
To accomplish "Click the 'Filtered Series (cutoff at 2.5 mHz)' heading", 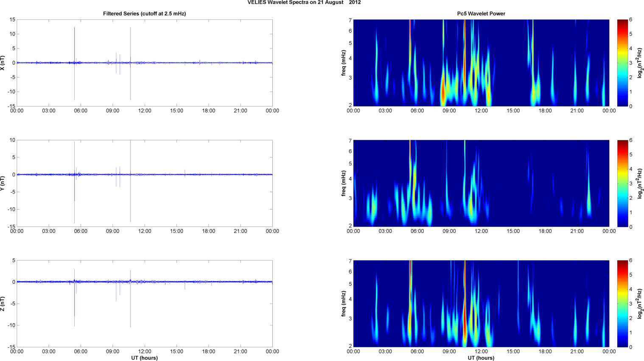I will (x=144, y=14).
